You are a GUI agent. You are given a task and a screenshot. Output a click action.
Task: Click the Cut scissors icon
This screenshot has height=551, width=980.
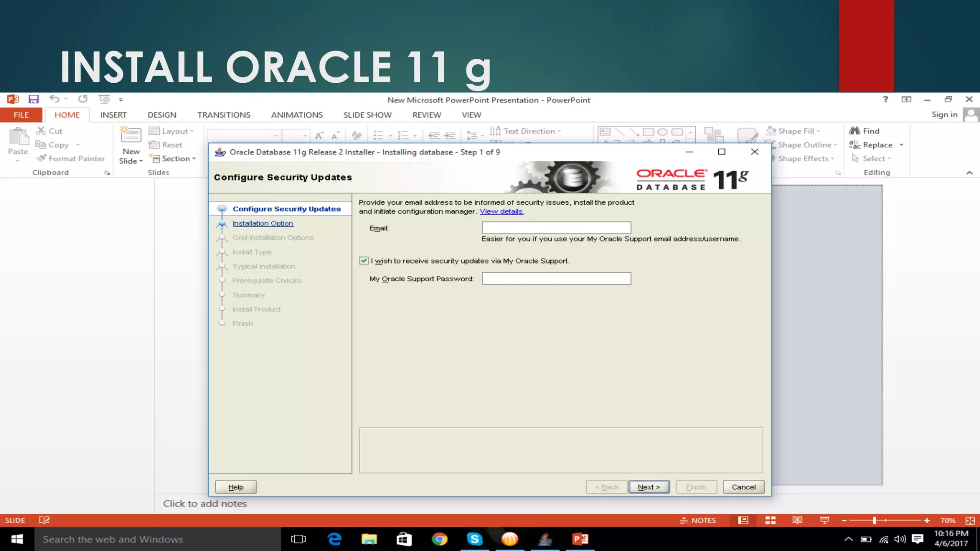click(41, 131)
